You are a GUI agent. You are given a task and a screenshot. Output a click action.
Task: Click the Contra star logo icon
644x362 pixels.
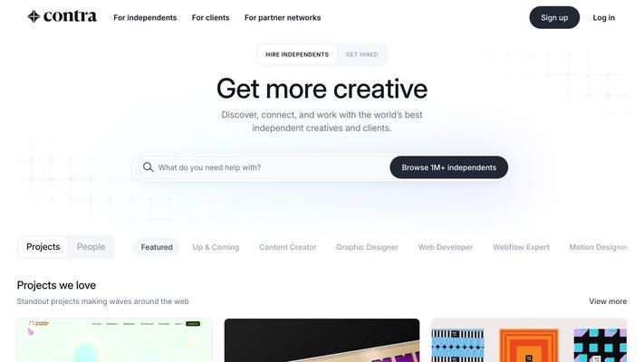pos(34,16)
